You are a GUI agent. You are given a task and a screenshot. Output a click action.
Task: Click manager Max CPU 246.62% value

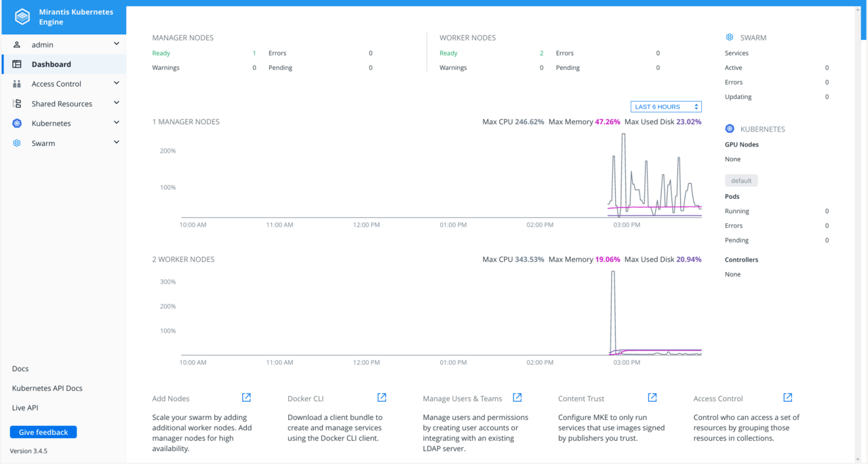(x=530, y=122)
